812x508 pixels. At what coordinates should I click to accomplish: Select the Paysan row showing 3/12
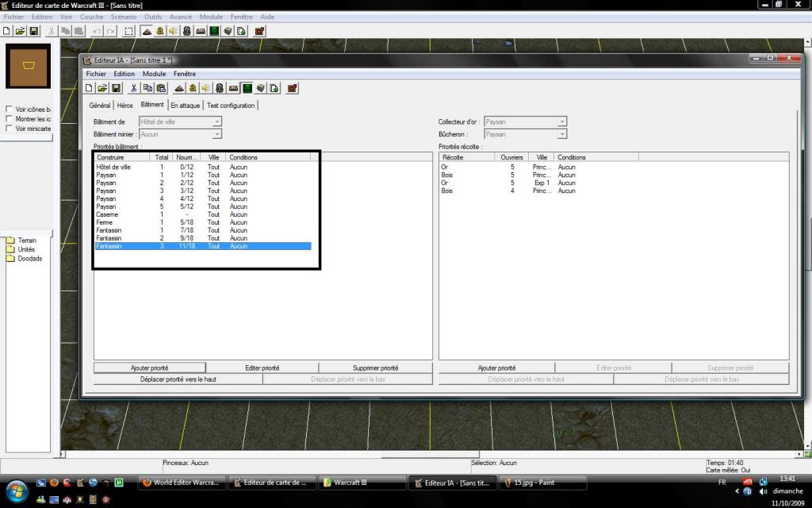(x=203, y=190)
